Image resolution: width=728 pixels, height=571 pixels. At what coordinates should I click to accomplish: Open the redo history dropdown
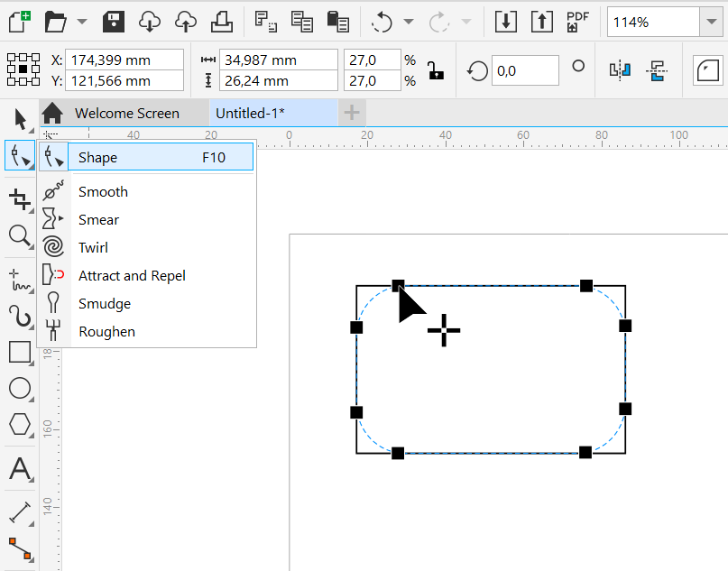[466, 22]
